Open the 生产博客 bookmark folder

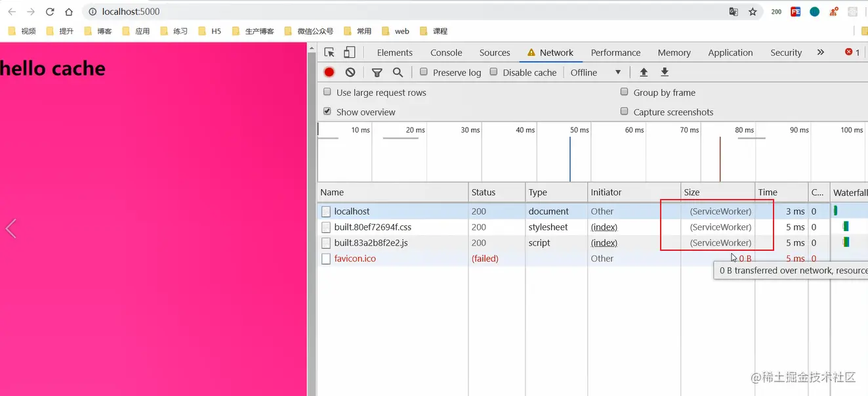pyautogui.click(x=253, y=31)
